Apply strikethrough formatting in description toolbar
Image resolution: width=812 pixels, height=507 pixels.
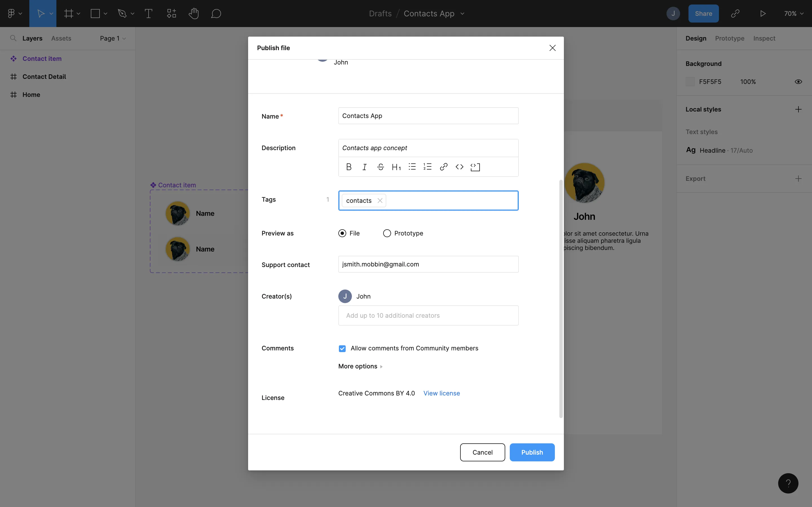[380, 167]
